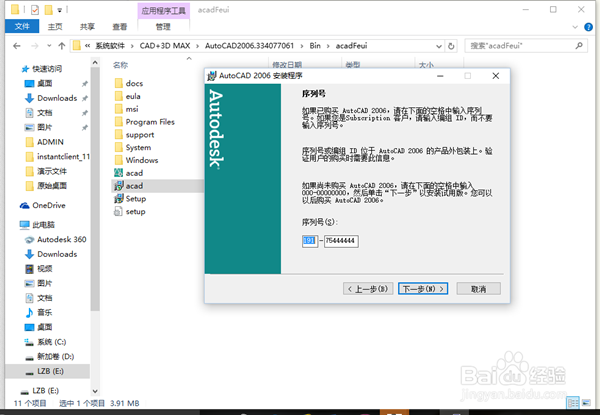Go up one folder level

point(62,46)
